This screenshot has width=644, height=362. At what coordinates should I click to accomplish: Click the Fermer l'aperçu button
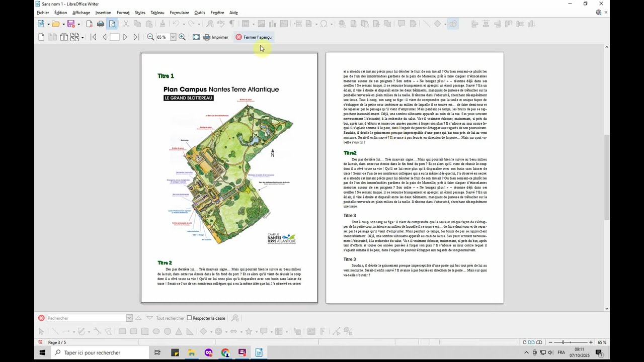pos(254,37)
